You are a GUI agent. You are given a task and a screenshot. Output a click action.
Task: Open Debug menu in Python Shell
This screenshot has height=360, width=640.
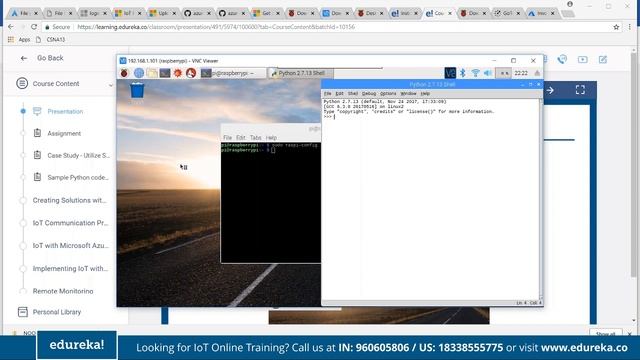pyautogui.click(x=369, y=93)
